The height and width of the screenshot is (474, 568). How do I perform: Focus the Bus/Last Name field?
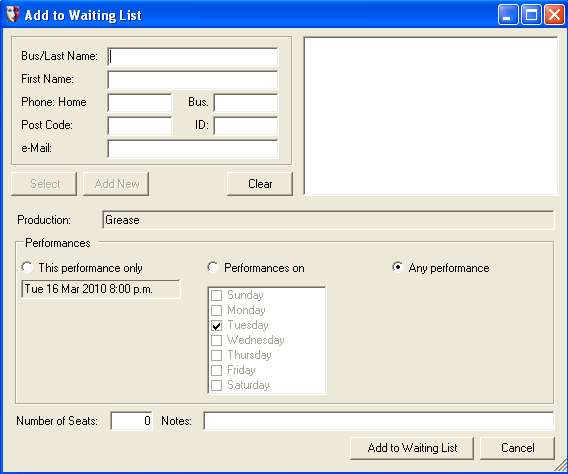tap(193, 57)
